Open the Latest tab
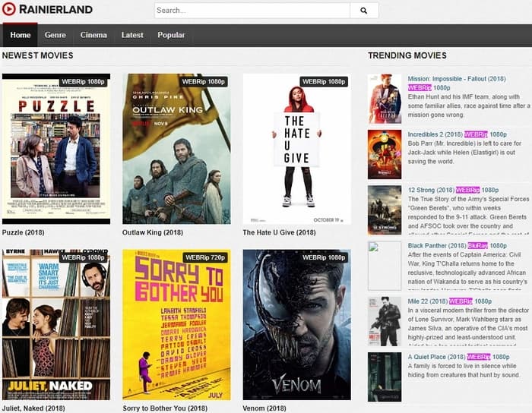 (132, 35)
